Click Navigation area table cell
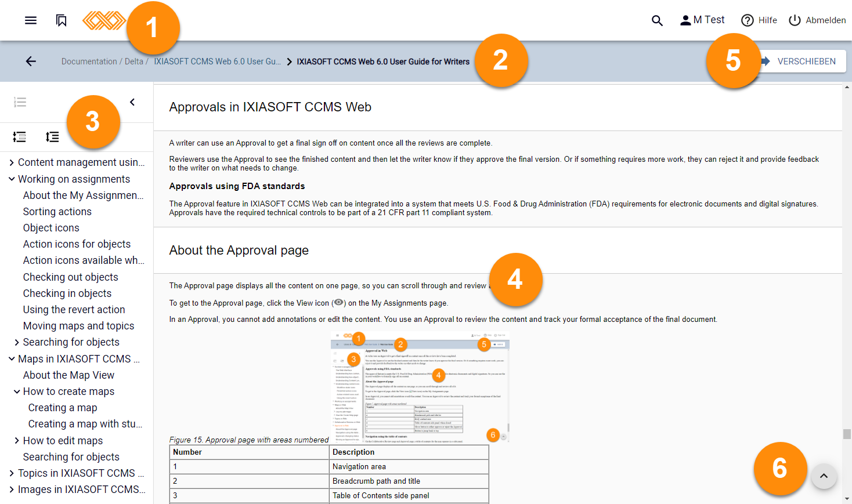This screenshot has width=852, height=504. pyautogui.click(x=409, y=466)
